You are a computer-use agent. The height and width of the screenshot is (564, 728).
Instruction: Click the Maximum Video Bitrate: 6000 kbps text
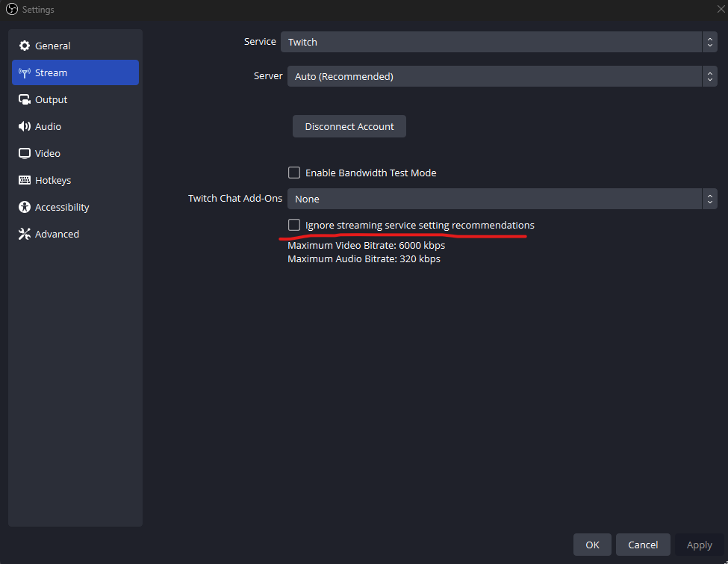tap(367, 245)
